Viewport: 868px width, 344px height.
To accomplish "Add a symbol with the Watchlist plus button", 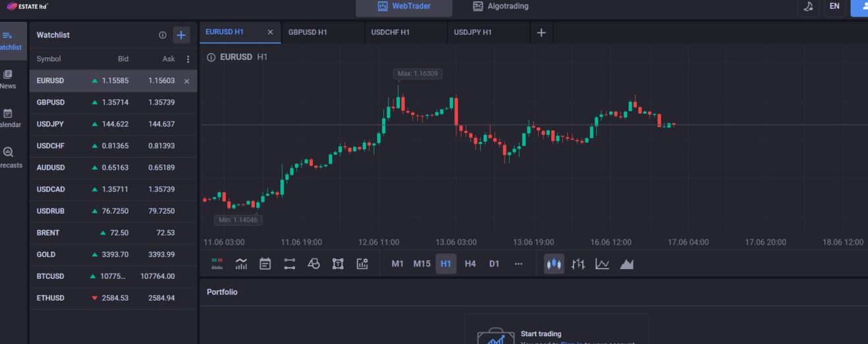I will point(181,35).
